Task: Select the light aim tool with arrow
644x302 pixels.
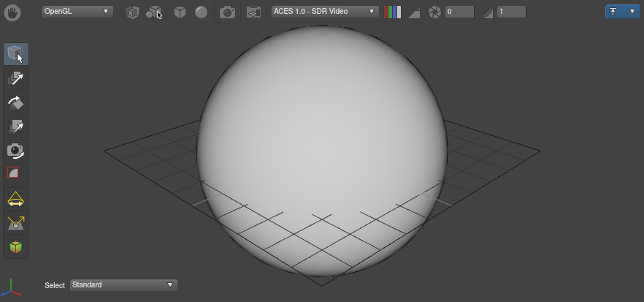Action: coord(16,223)
